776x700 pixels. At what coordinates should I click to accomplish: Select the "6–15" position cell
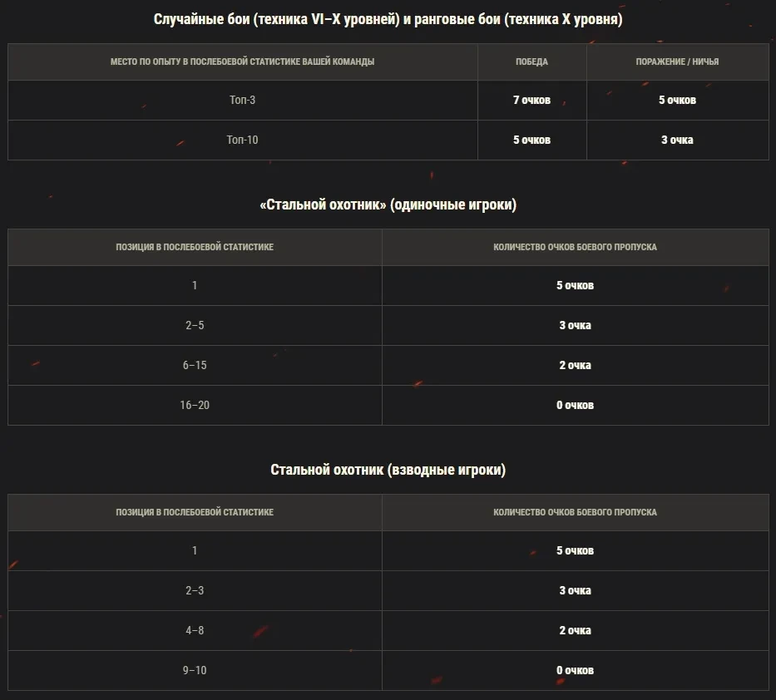[x=195, y=366]
